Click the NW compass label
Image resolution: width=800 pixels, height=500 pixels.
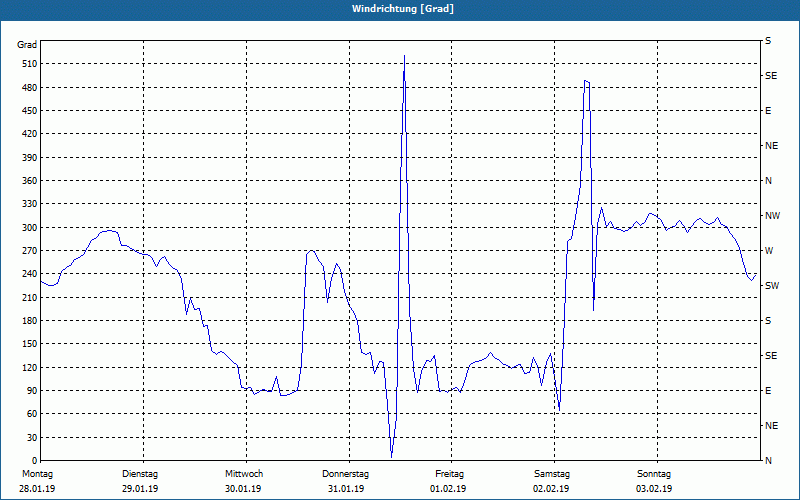click(x=772, y=216)
